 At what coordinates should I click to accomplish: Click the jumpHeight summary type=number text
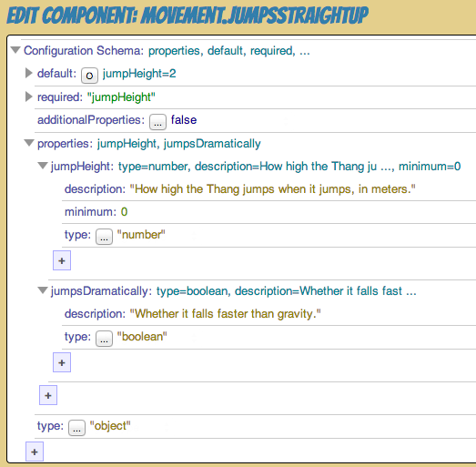coord(289,167)
